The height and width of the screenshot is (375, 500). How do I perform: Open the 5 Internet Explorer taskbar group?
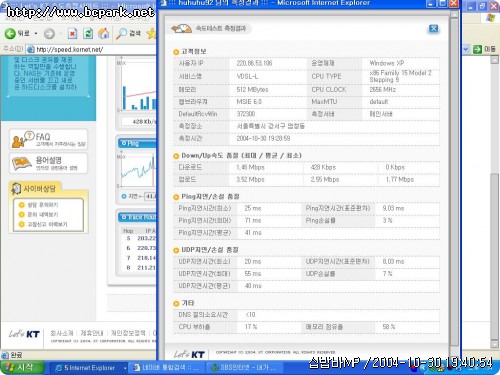pos(89,368)
